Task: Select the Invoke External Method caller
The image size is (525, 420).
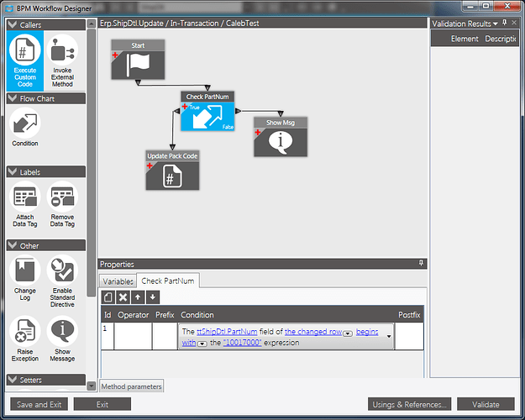Action: tap(62, 61)
